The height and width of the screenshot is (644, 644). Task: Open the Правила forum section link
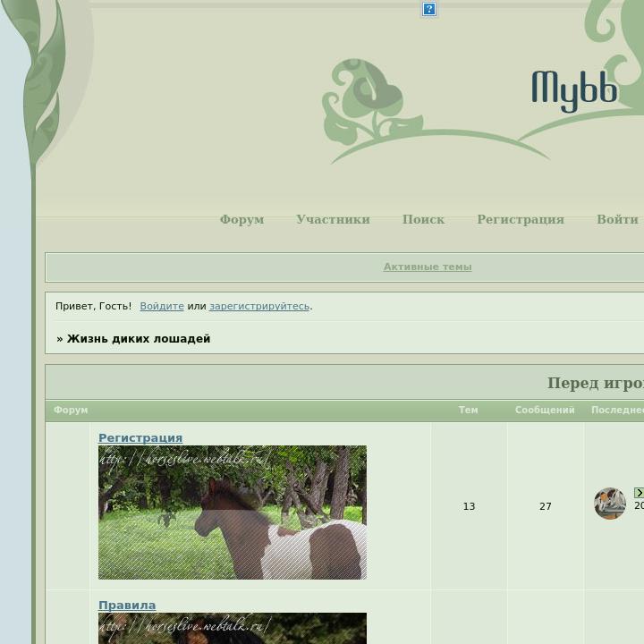[127, 606]
